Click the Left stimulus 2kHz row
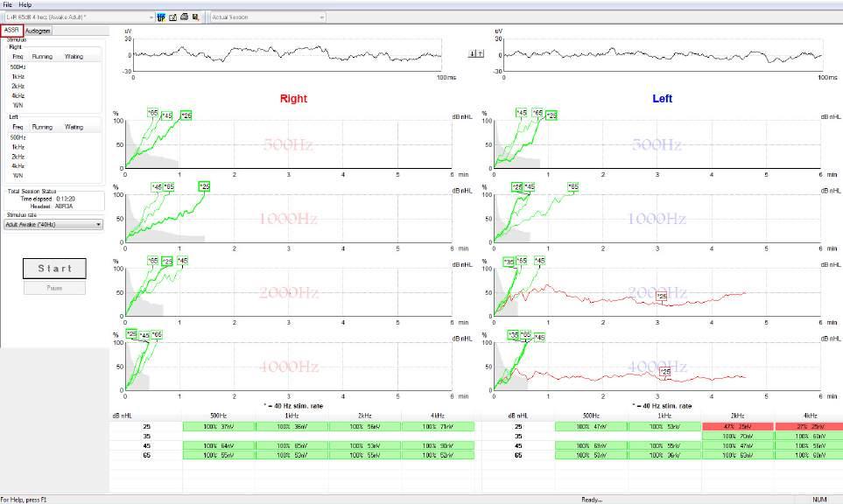 pos(54,157)
